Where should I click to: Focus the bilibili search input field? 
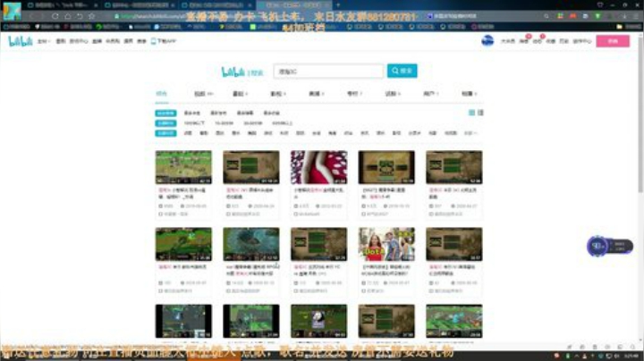328,71
